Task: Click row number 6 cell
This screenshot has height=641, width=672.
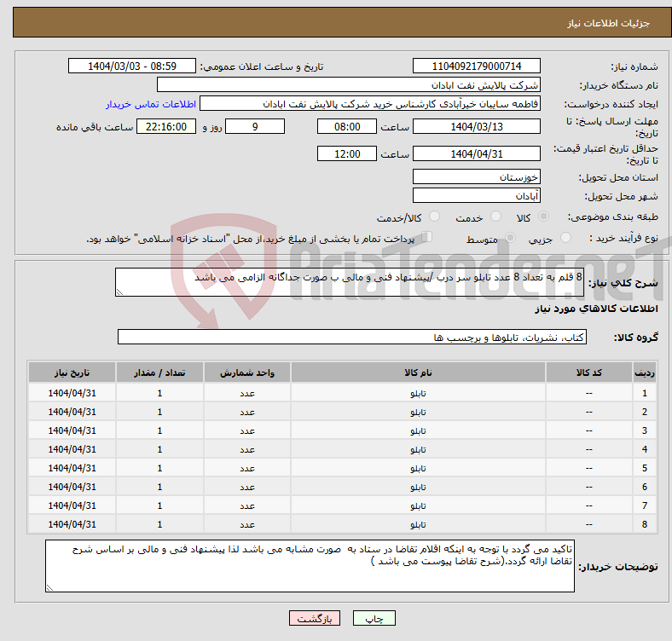Action: tap(644, 487)
